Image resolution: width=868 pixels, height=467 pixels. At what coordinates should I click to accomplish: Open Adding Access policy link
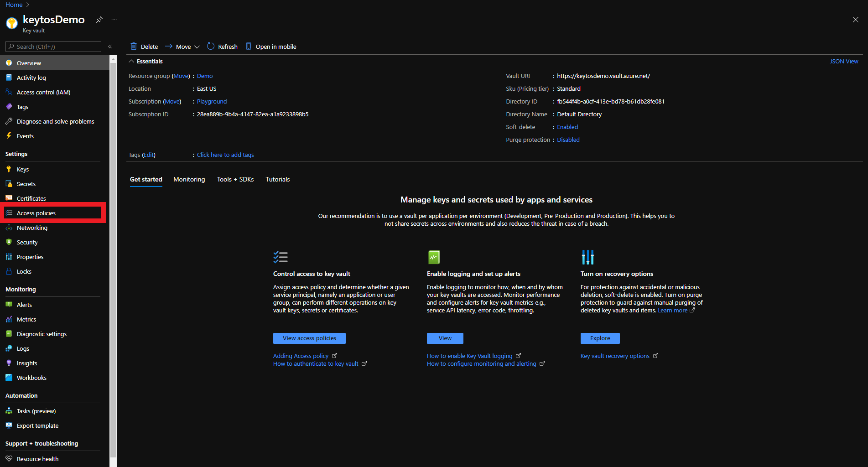click(x=305, y=356)
